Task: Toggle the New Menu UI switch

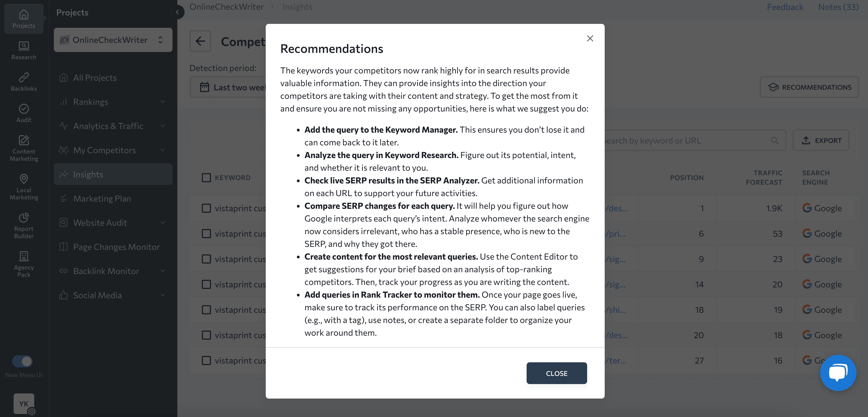Action: point(22,361)
